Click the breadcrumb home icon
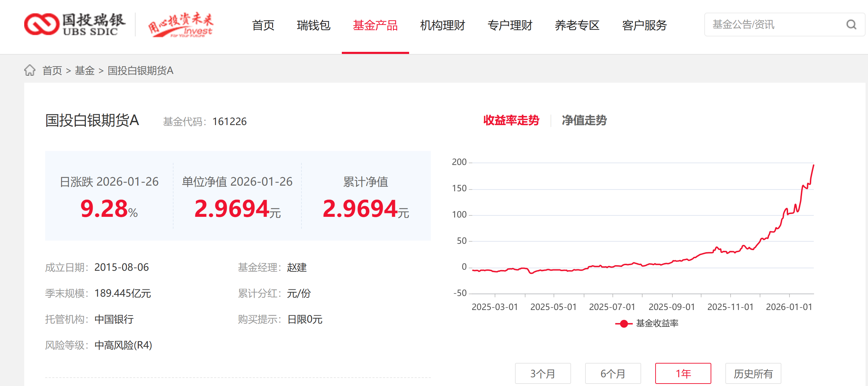 pyautogui.click(x=30, y=70)
